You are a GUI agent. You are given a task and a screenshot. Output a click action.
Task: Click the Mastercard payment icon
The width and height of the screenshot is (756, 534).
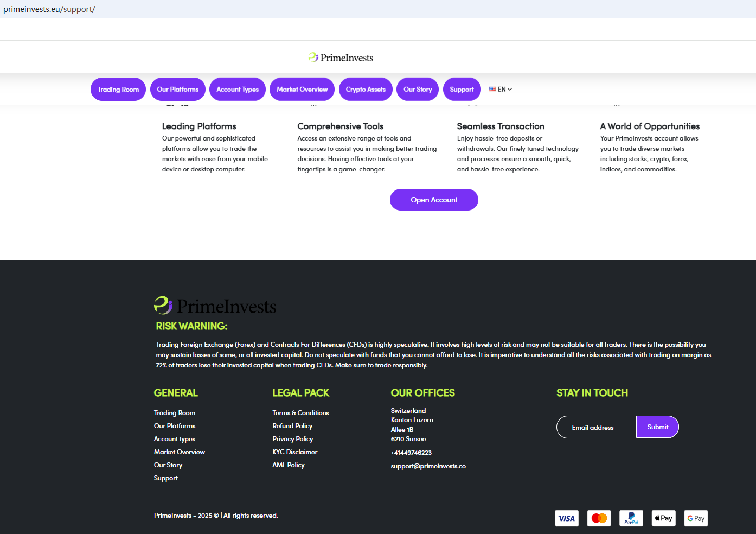coord(599,518)
